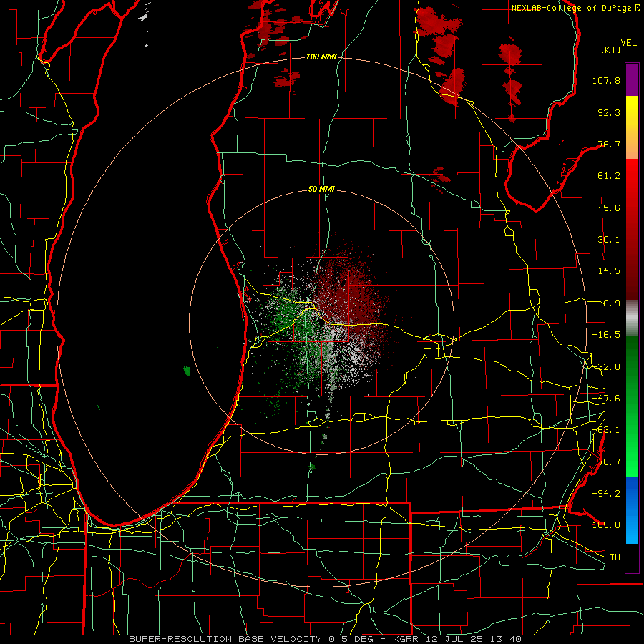Click the Super-Resolution Base Velocity caption text
Image resolution: width=644 pixels, height=644 pixels.
326,639
